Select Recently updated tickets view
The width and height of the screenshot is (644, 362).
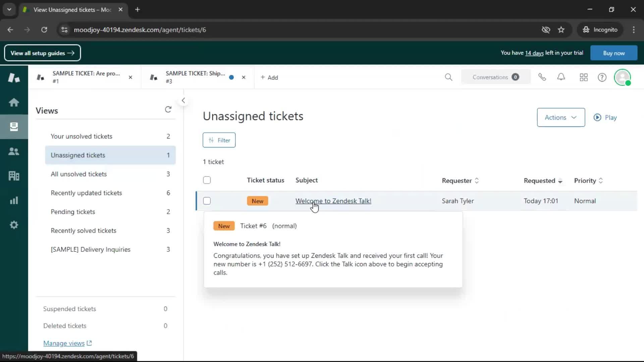pyautogui.click(x=110, y=193)
